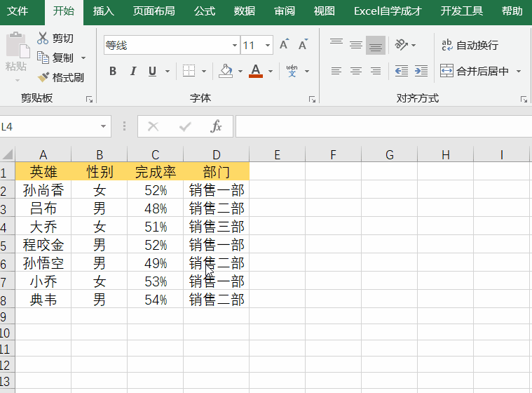
Task: Click the text orientation icon
Action: (402, 45)
